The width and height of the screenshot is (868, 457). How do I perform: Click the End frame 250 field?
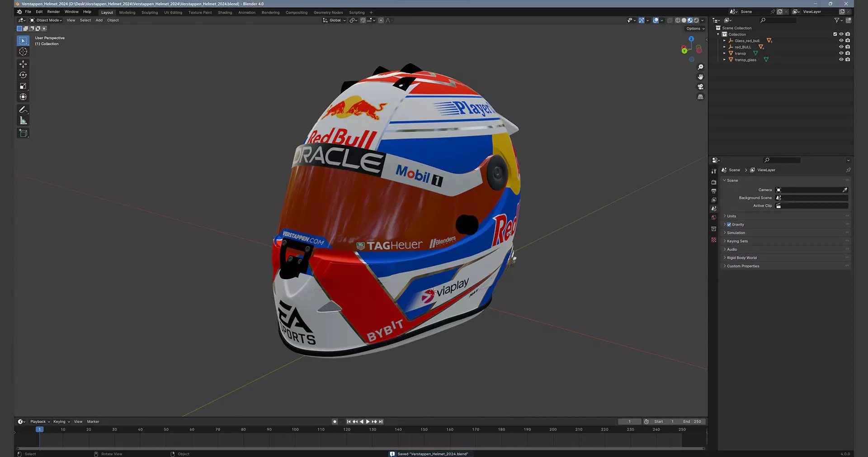[x=692, y=422]
